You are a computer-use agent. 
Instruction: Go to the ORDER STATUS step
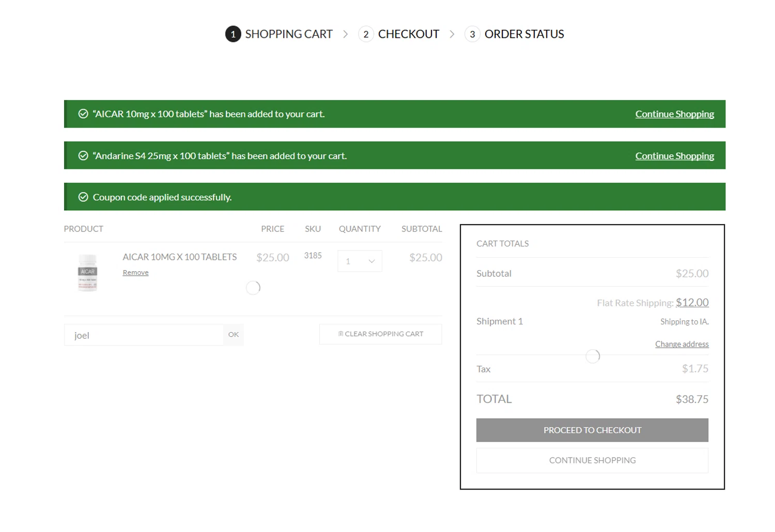coord(524,34)
